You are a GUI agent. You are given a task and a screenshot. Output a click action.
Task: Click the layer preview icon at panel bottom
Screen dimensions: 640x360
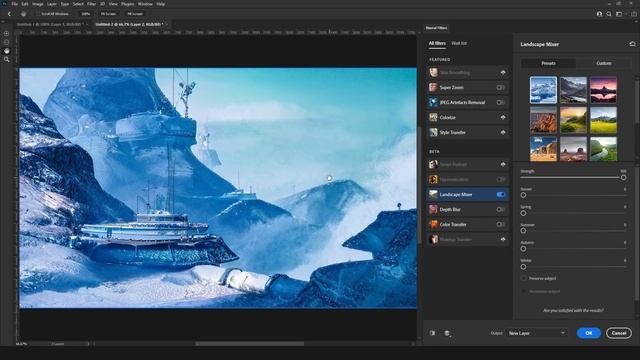[x=447, y=333]
